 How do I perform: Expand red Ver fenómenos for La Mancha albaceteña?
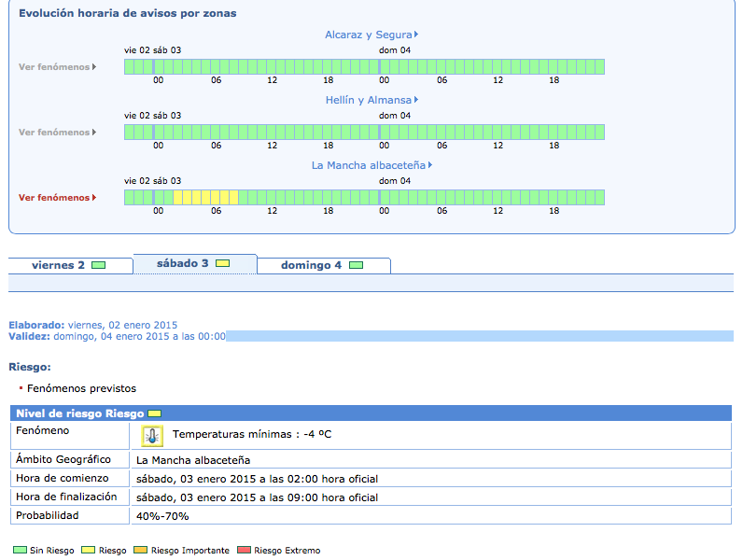tap(57, 198)
